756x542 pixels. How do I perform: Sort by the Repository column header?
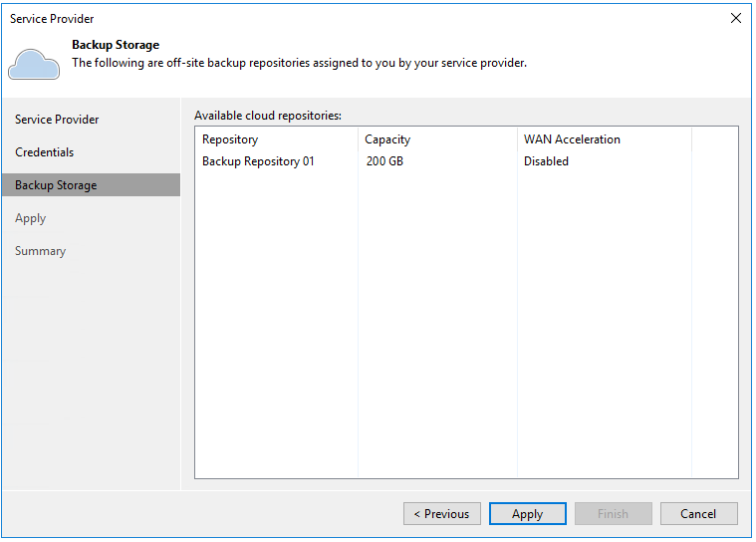(230, 139)
